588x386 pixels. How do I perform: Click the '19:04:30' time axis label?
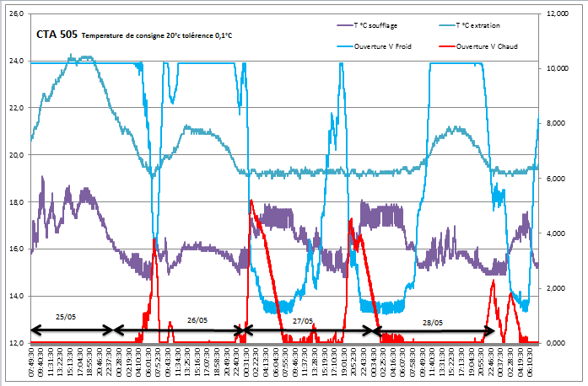point(470,362)
